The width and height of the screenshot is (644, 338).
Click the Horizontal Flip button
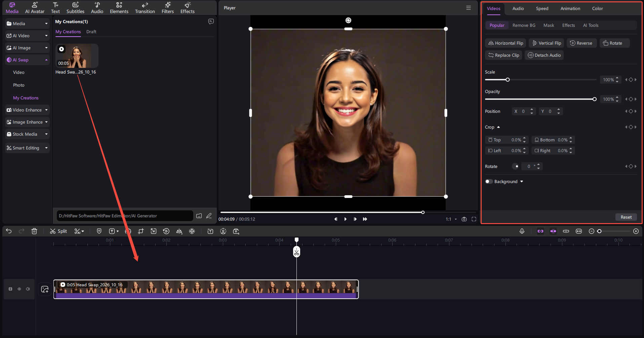pos(506,43)
